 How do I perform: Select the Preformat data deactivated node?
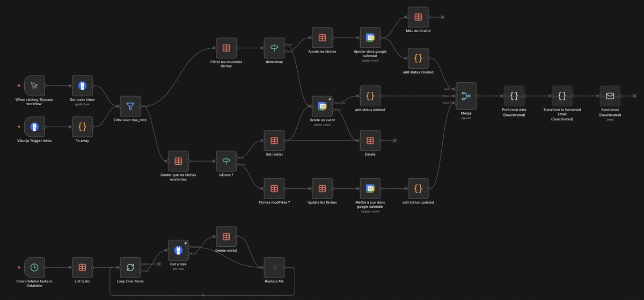click(514, 96)
